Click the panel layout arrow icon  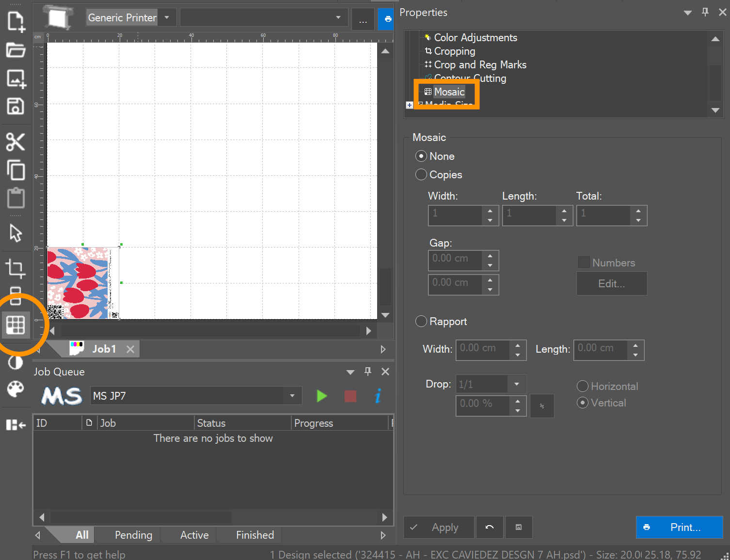(x=16, y=425)
